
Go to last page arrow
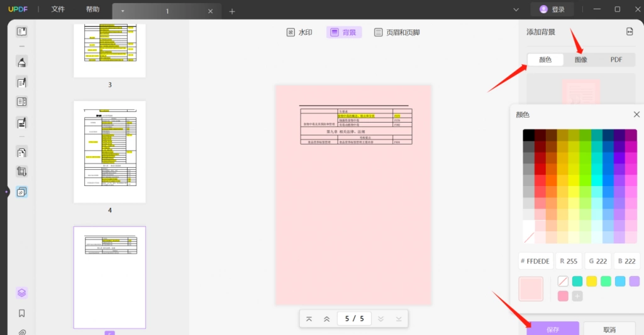[398, 319]
